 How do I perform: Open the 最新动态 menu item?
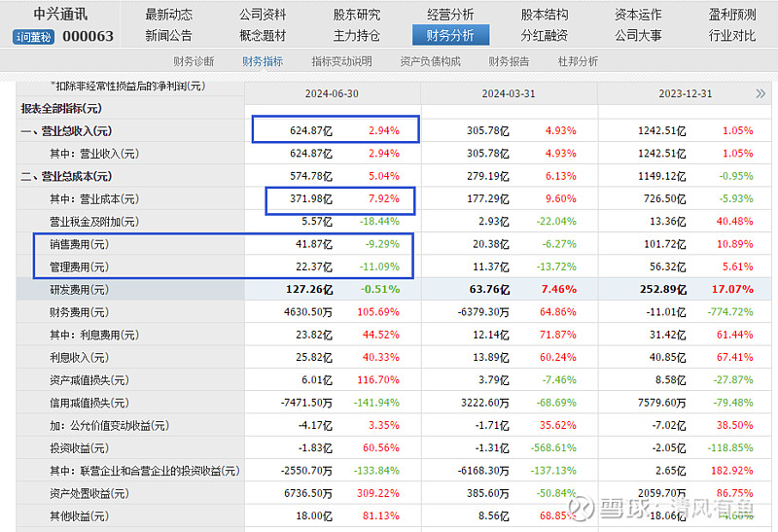(x=168, y=15)
